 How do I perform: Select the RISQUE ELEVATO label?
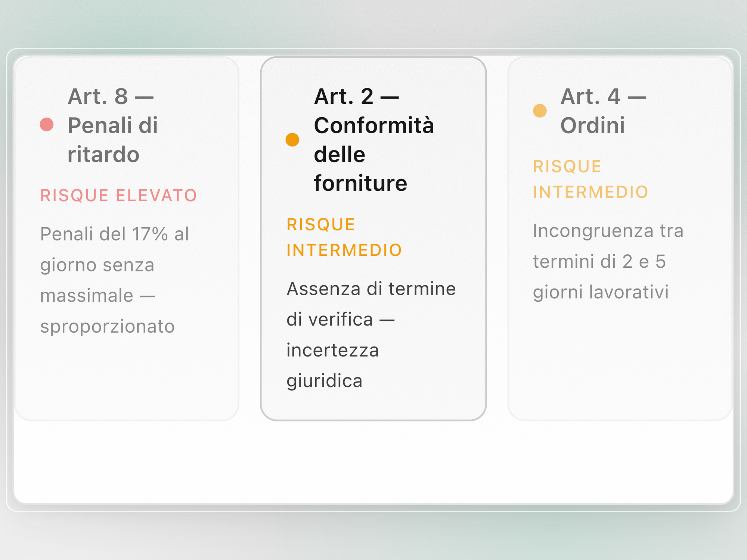[x=118, y=195]
